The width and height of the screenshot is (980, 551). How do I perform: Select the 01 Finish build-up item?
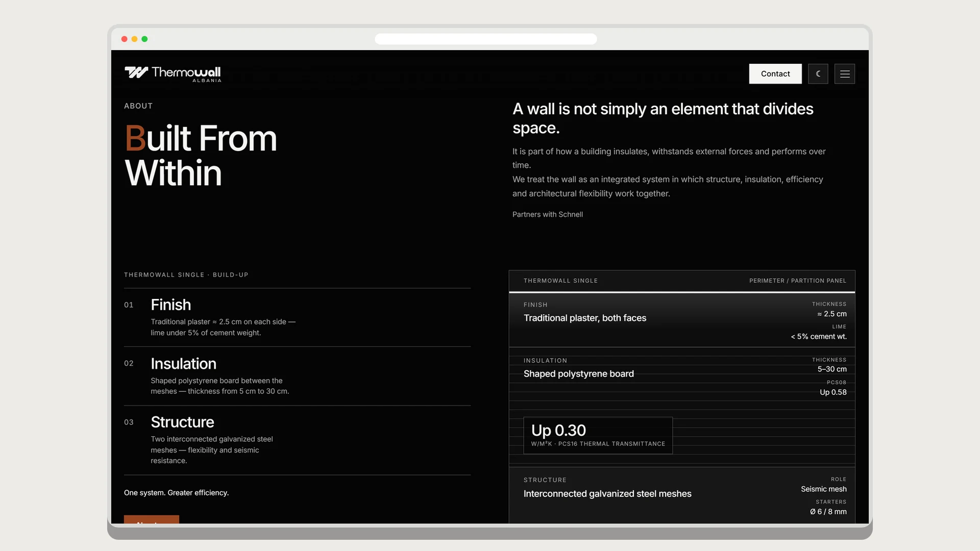coord(297,317)
